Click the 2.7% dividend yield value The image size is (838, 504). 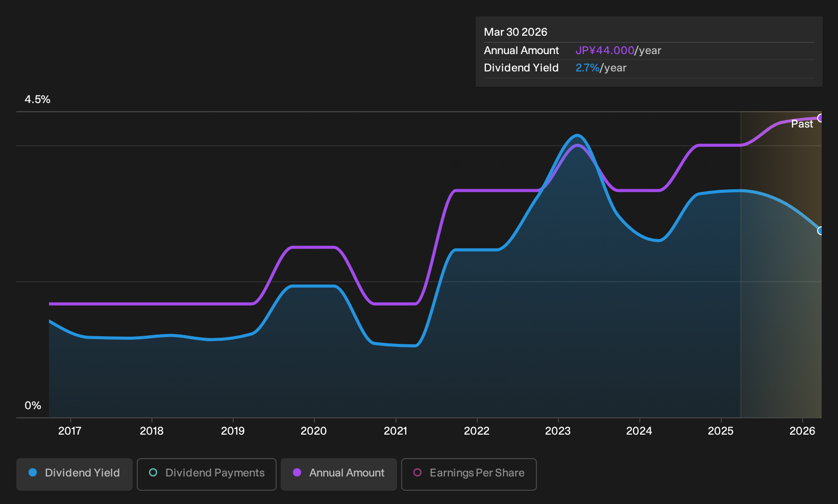pyautogui.click(x=587, y=68)
